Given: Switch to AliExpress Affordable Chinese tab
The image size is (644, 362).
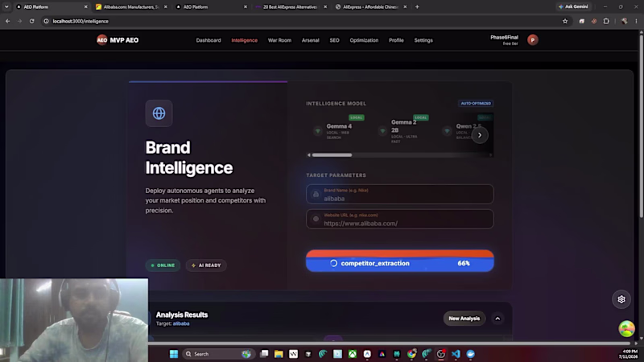Looking at the screenshot, I should click(x=369, y=6).
